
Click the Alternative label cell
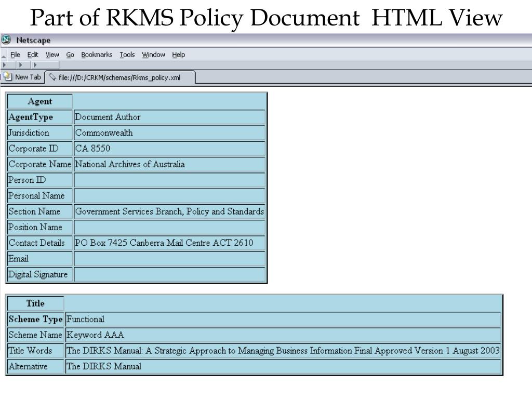36,366
